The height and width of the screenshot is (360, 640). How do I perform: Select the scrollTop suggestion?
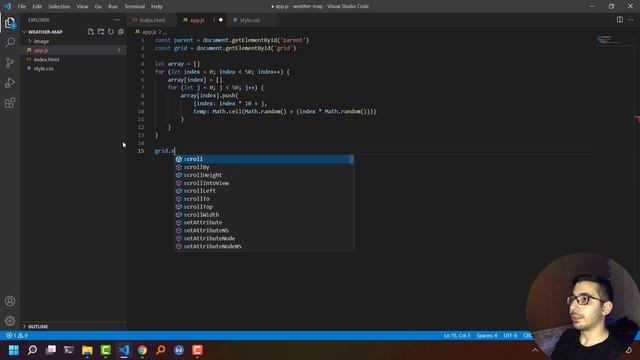[264, 207]
